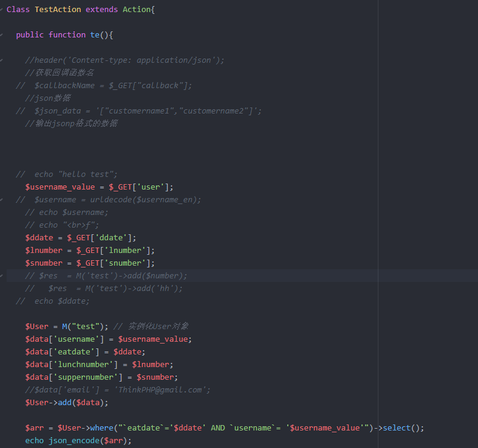Click the comment echo "<br>f"
478x448 pixels.
[x=62, y=225]
